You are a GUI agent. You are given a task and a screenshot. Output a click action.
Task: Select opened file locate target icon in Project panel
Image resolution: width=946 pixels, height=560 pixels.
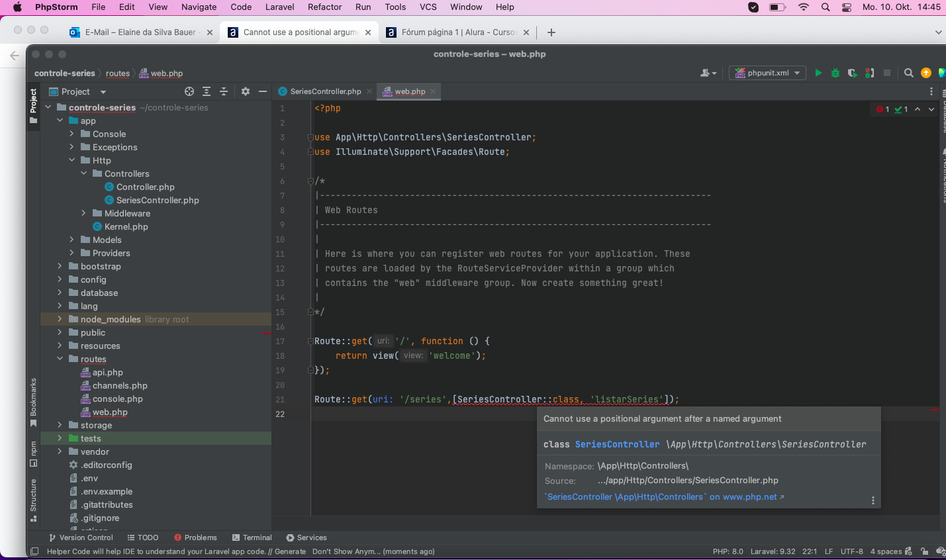tap(189, 91)
